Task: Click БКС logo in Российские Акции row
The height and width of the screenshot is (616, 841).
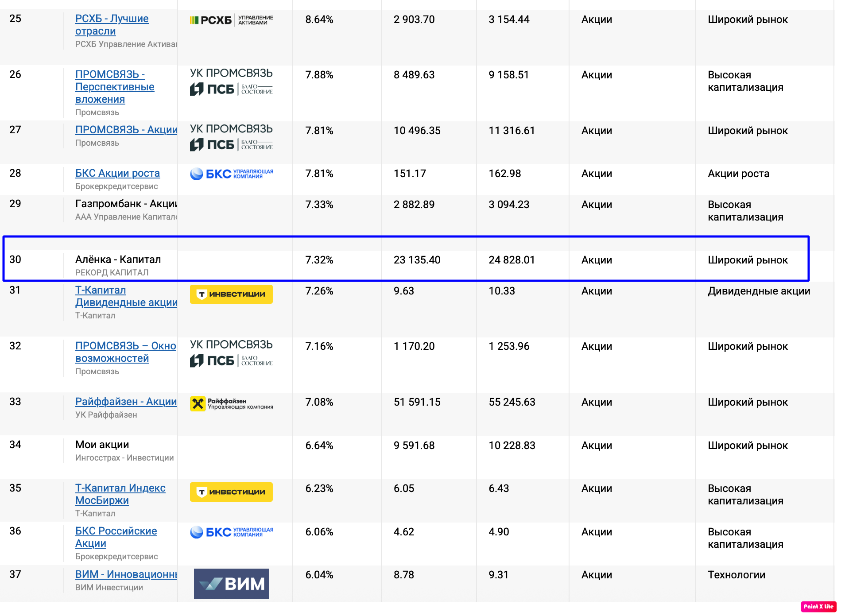Action: pos(231,532)
